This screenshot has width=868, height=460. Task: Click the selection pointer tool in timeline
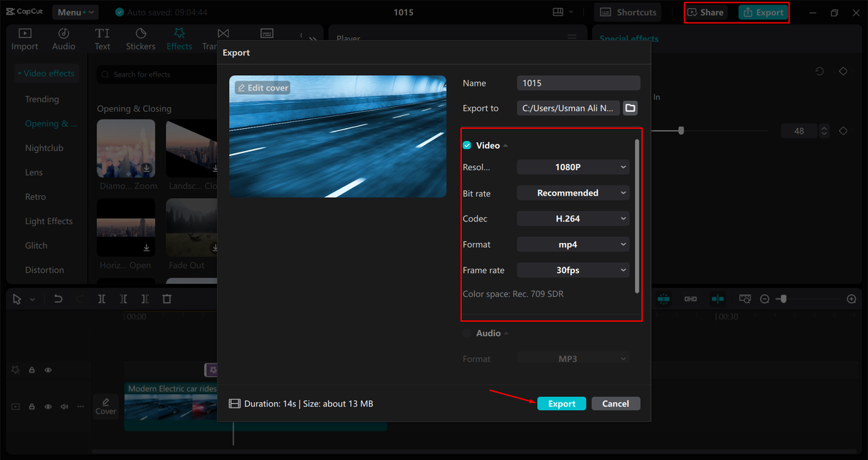[17, 299]
